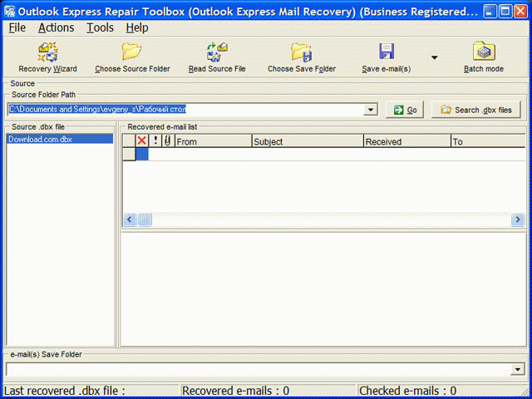
Task: Open the Source Folder Path dropdown
Action: pyautogui.click(x=371, y=110)
